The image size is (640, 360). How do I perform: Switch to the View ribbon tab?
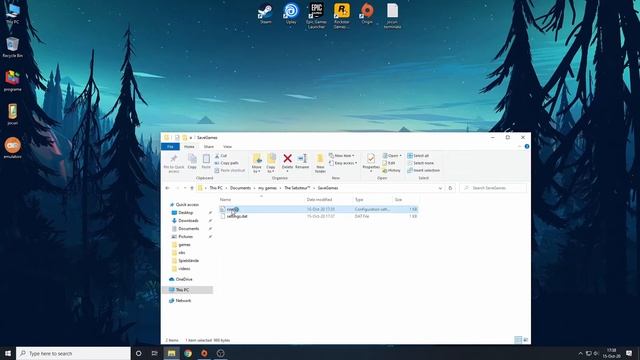click(x=227, y=147)
